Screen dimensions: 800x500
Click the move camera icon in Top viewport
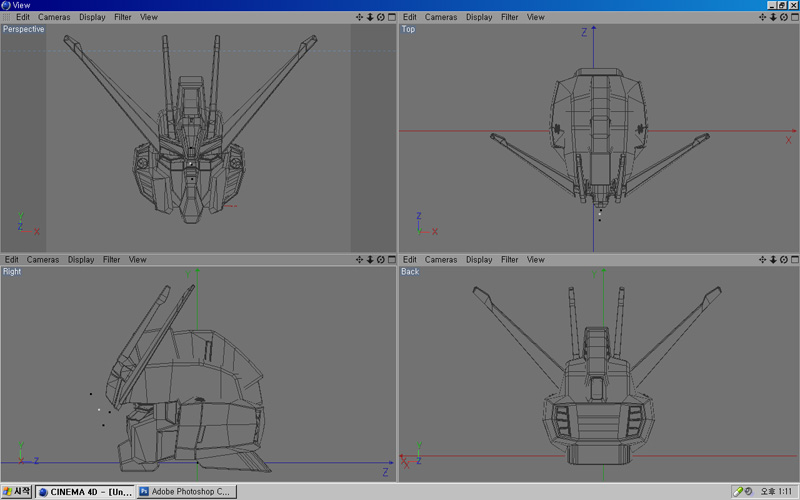point(762,17)
